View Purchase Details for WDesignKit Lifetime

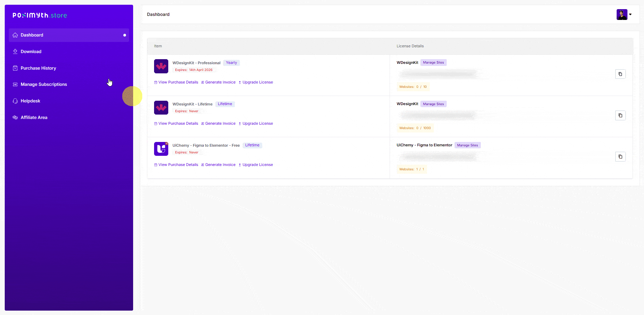pyautogui.click(x=176, y=123)
